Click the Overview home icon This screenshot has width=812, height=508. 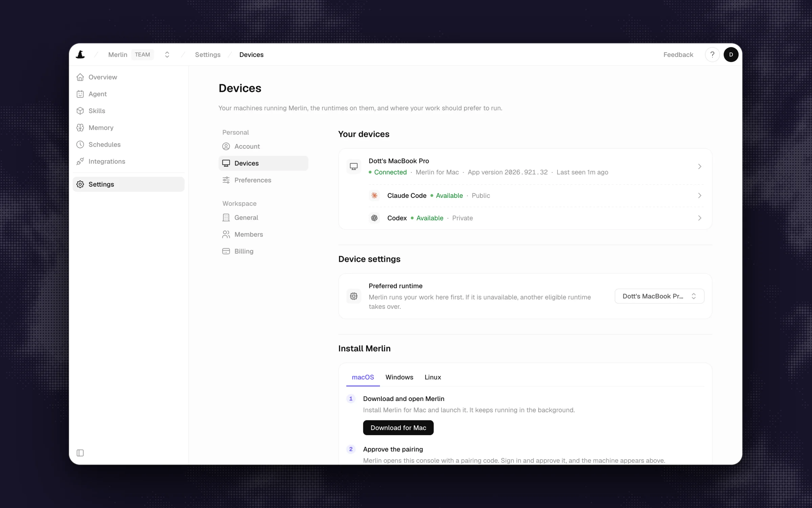click(80, 77)
